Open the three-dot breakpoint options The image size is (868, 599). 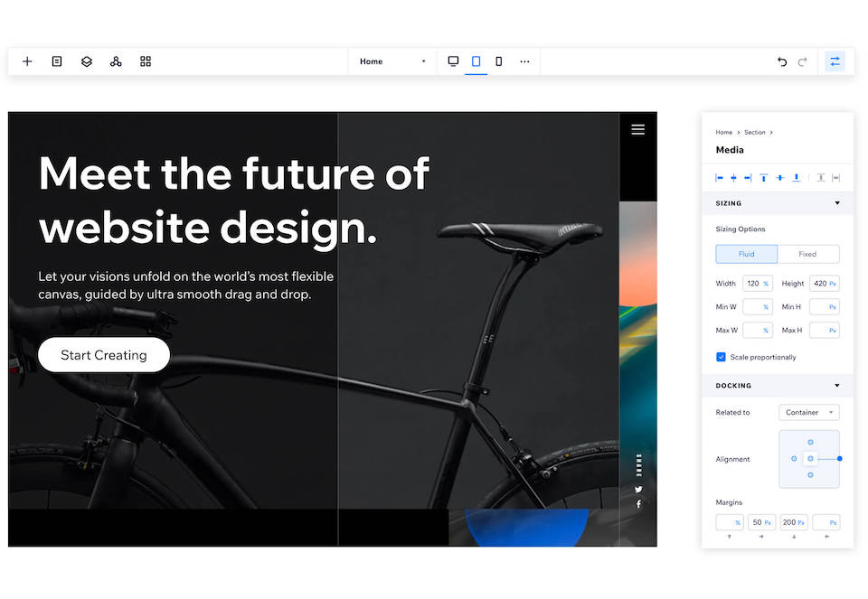pyautogui.click(x=524, y=61)
